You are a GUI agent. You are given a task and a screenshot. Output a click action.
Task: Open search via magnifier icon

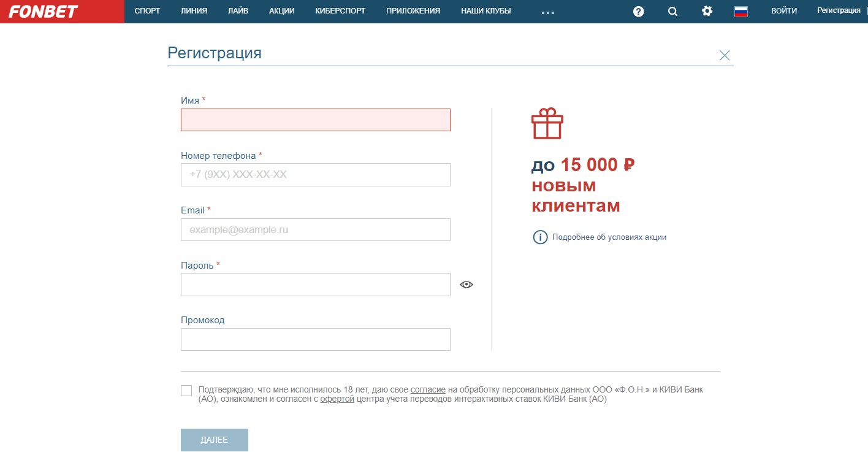672,11
